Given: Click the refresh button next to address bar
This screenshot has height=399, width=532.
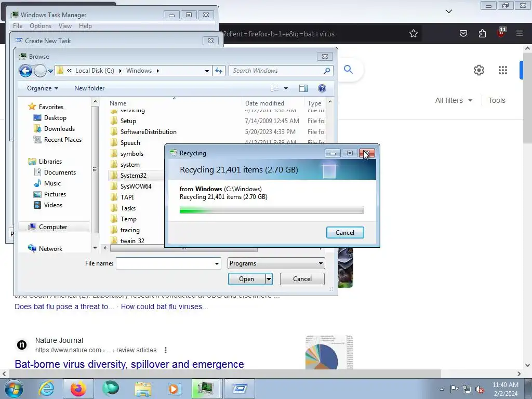Looking at the screenshot, I should coord(219,71).
